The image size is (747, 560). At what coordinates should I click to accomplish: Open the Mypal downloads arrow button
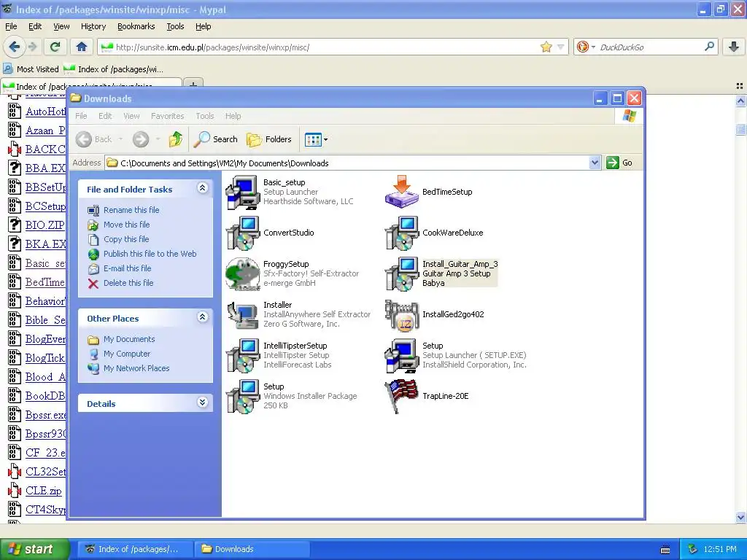734,47
